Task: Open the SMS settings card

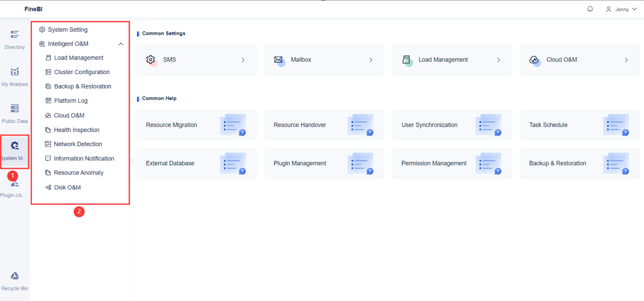Action: pyautogui.click(x=196, y=59)
